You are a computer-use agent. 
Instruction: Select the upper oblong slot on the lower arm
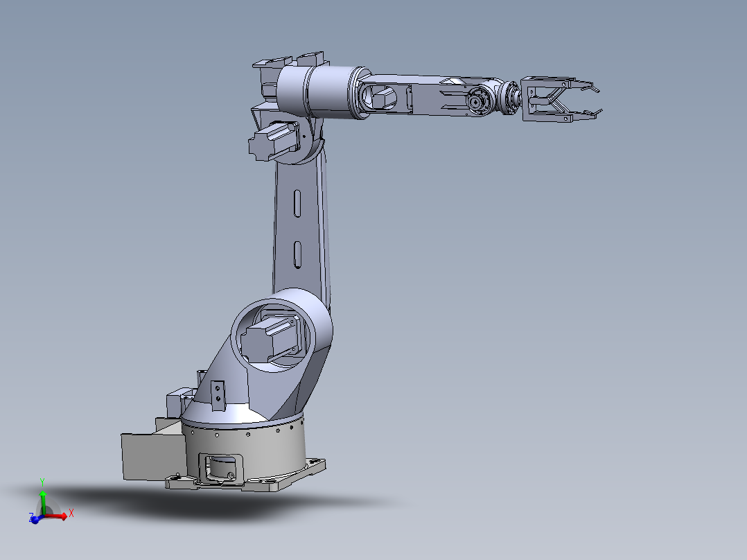click(x=297, y=204)
